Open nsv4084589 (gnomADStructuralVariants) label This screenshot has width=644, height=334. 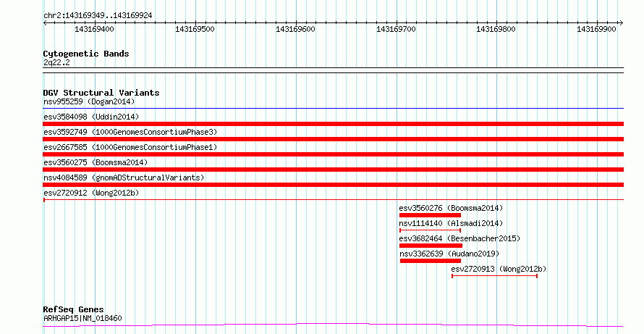point(124,178)
